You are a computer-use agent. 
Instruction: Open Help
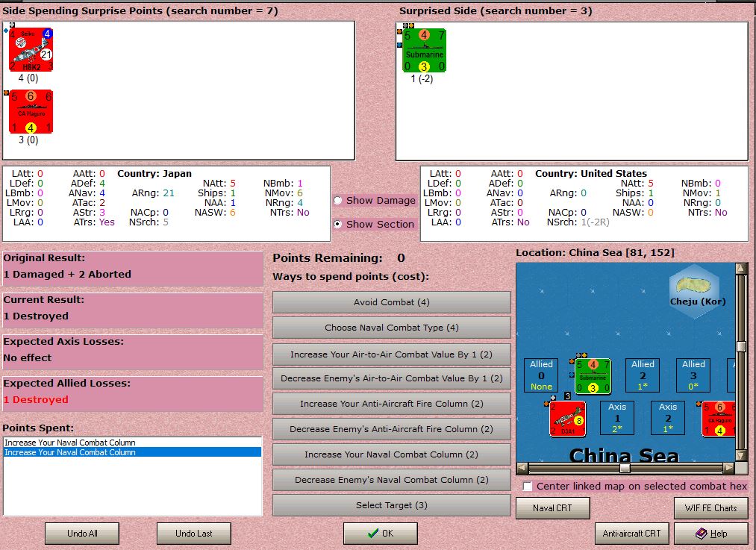coord(710,534)
